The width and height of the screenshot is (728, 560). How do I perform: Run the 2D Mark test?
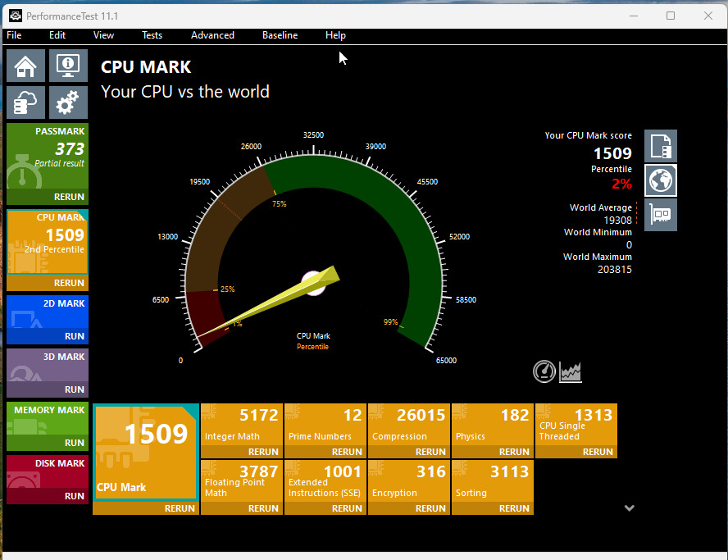[x=48, y=336]
